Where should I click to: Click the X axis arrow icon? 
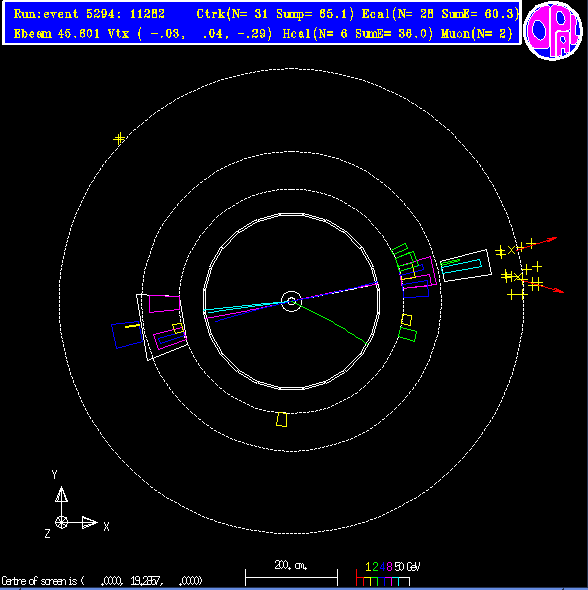pos(90,522)
